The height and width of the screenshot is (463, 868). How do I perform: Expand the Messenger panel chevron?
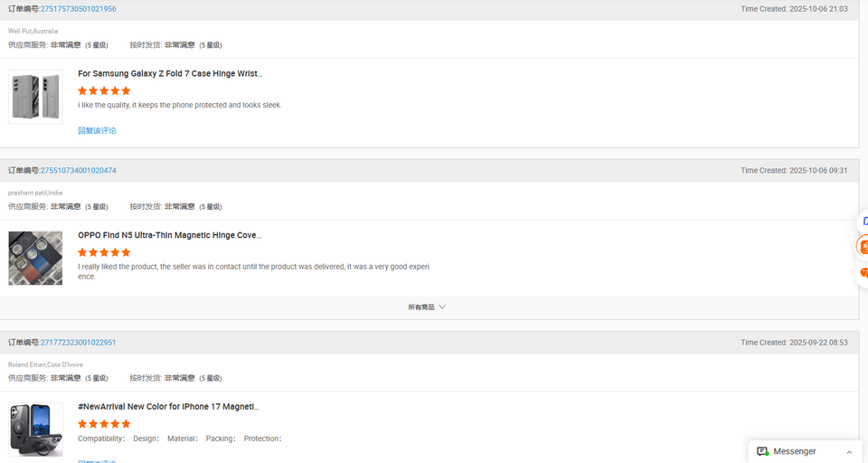849,452
